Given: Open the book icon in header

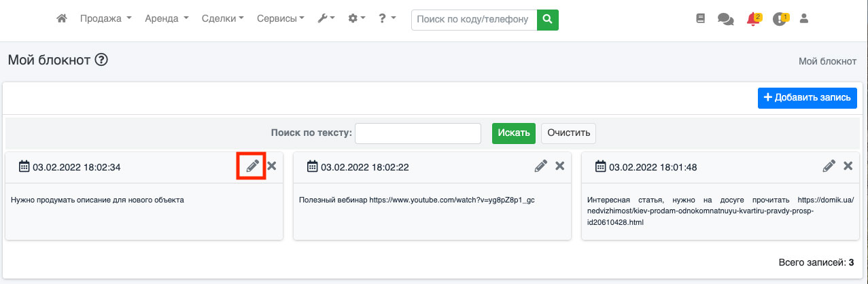Looking at the screenshot, I should click(701, 20).
